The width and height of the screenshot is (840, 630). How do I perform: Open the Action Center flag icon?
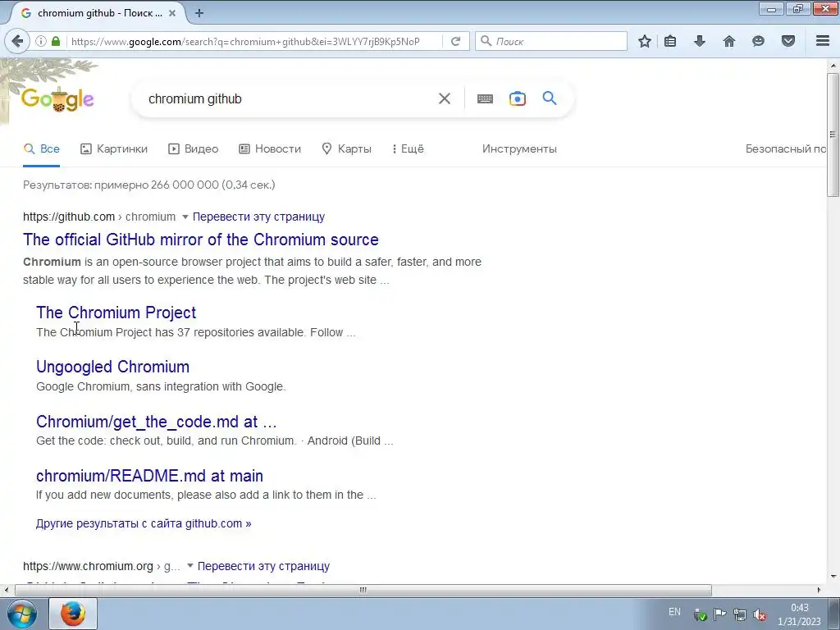pos(720,614)
